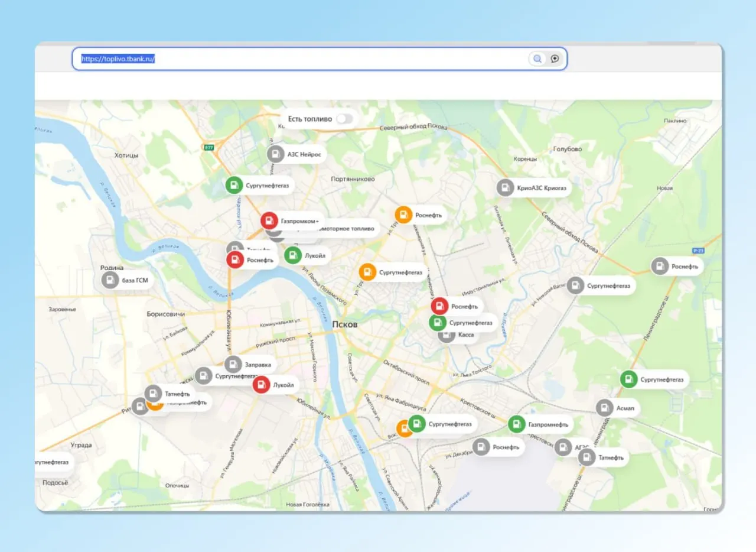Click the gray Касса station marker
This screenshot has width=756, height=552.
tap(447, 335)
